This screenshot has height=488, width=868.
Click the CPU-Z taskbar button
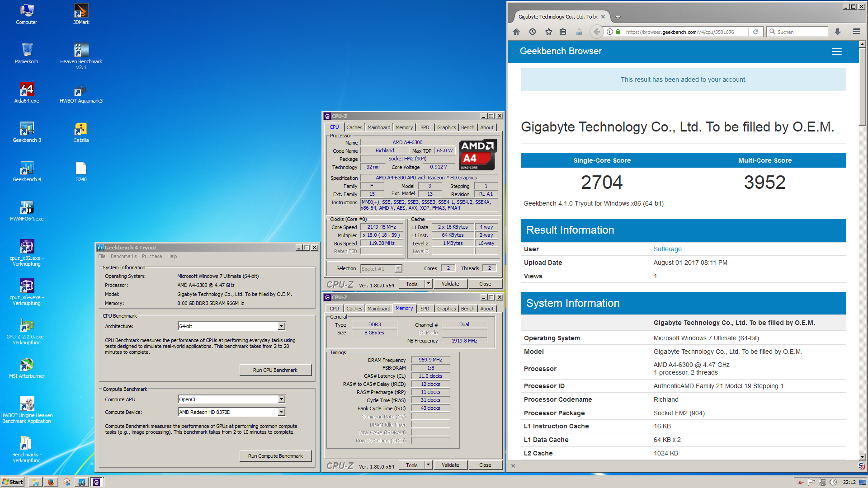(x=96, y=482)
